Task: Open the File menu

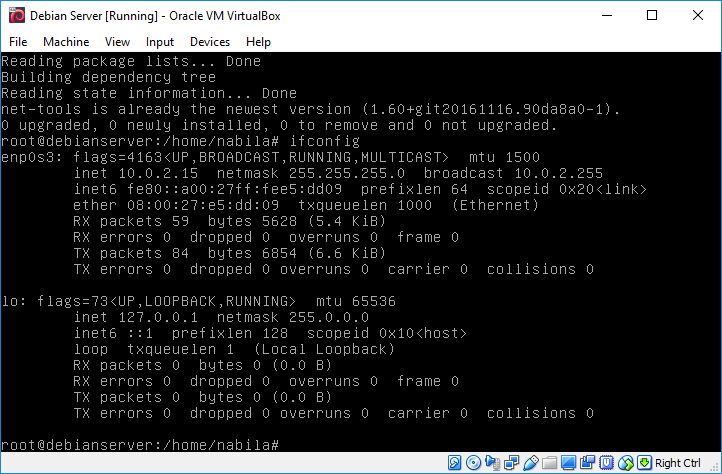Action: (18, 42)
